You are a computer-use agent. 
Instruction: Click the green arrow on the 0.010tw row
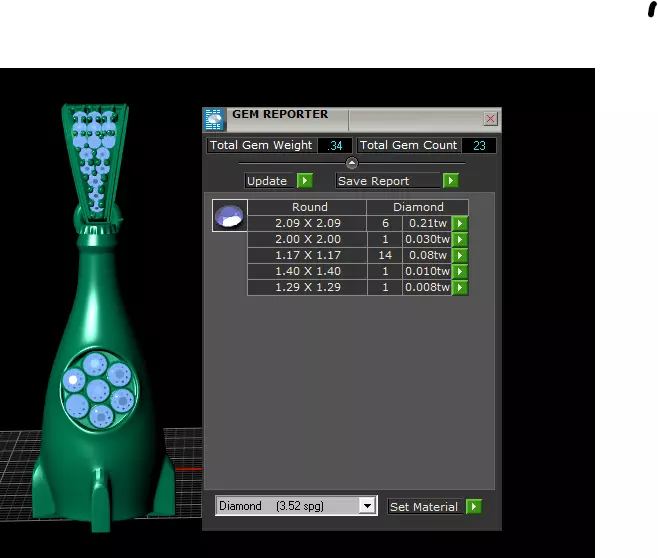coord(460,271)
